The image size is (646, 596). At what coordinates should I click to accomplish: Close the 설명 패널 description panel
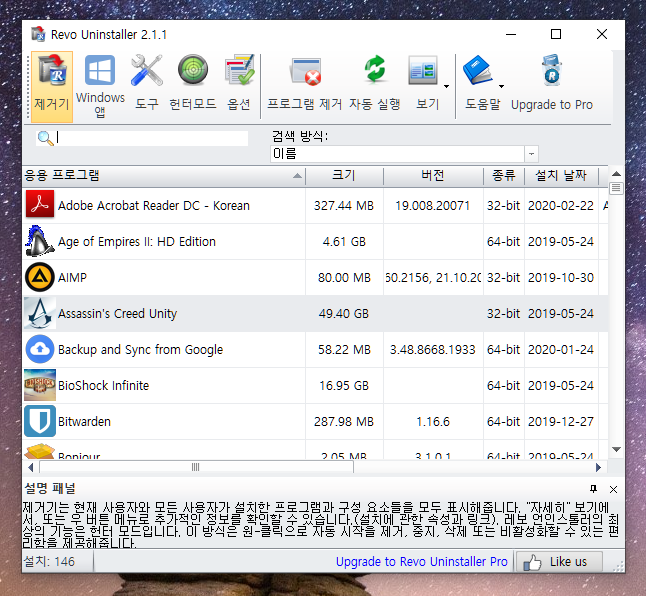click(x=613, y=489)
